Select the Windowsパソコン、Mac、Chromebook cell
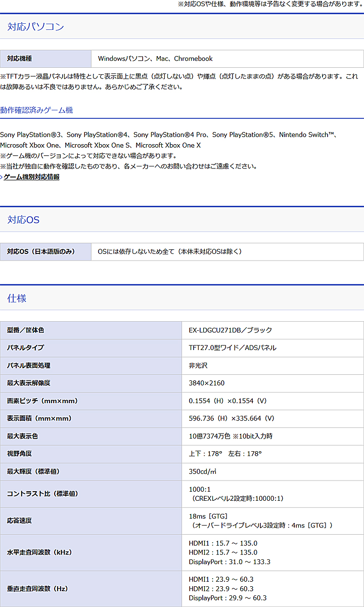The image size is (364, 607). [x=227, y=59]
